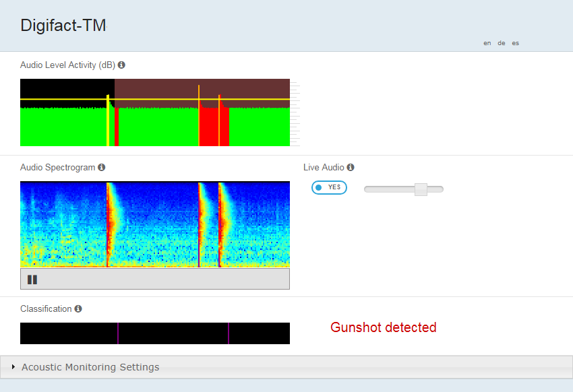Click the Live Audio volume slider handle
Image resolution: width=573 pixels, height=392 pixels.
(x=421, y=189)
